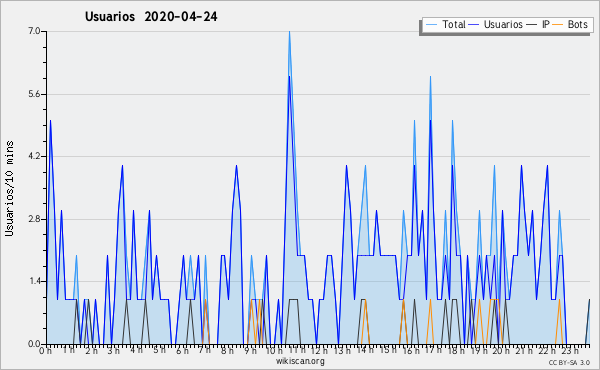Click the 'Usuarios' legend label

pyautogui.click(x=503, y=24)
